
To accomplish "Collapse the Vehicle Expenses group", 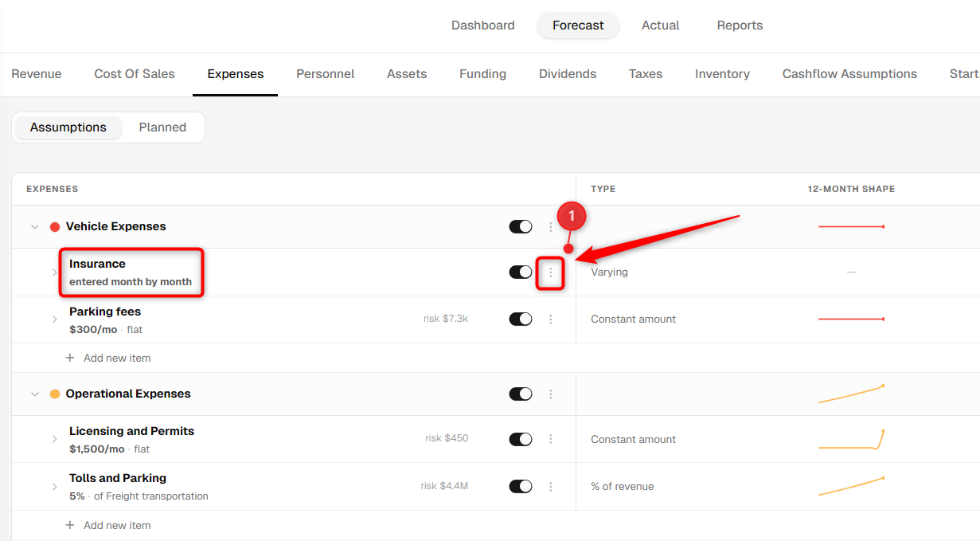I will click(34, 227).
